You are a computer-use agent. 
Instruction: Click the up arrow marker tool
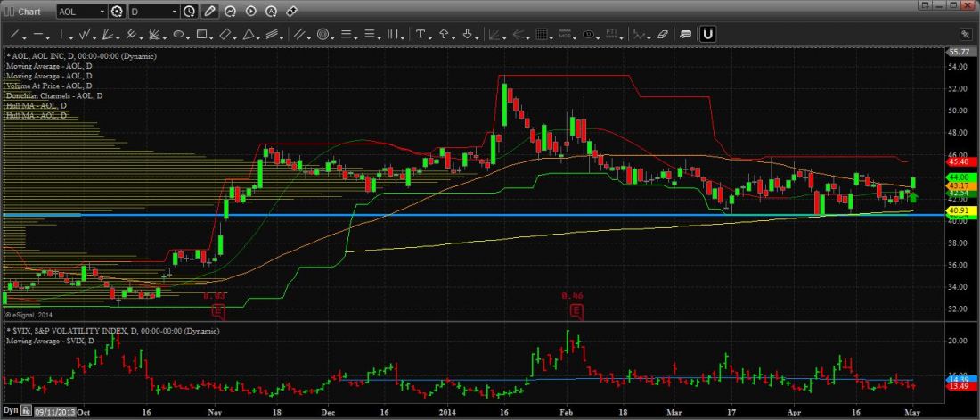pos(444,35)
